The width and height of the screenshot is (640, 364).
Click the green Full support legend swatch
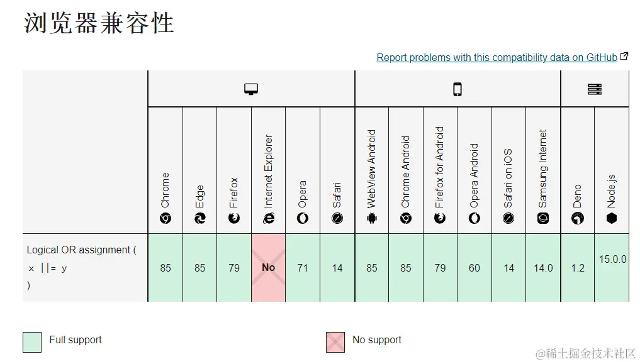coord(32,342)
